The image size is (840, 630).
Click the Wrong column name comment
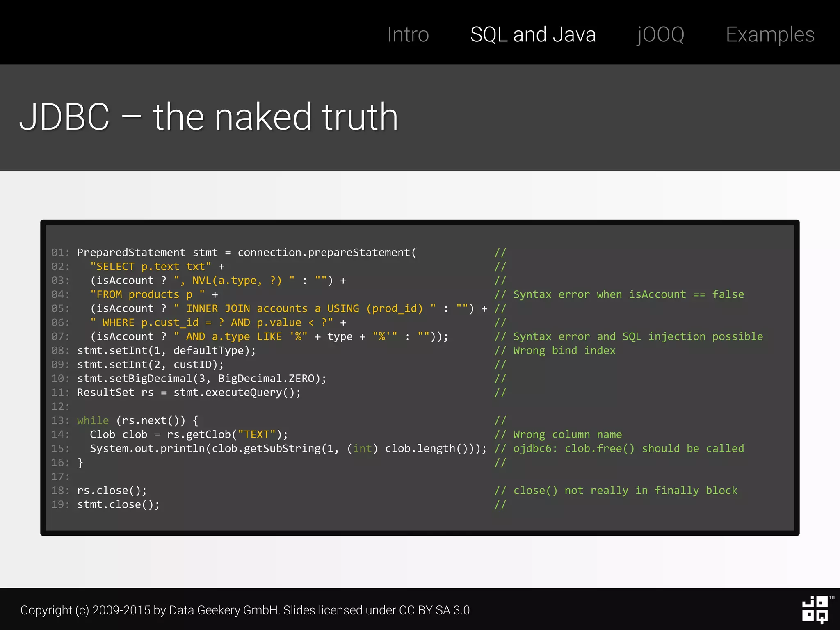[x=567, y=434]
